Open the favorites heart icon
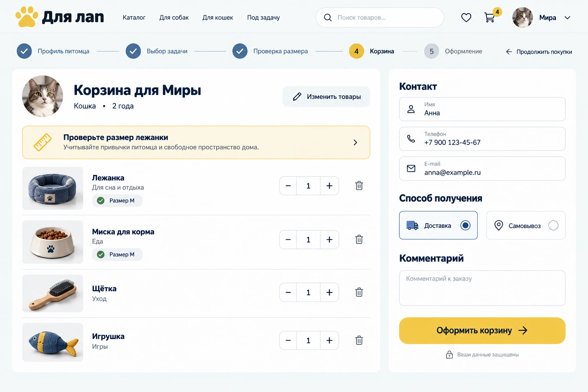The image size is (588, 392). (466, 18)
